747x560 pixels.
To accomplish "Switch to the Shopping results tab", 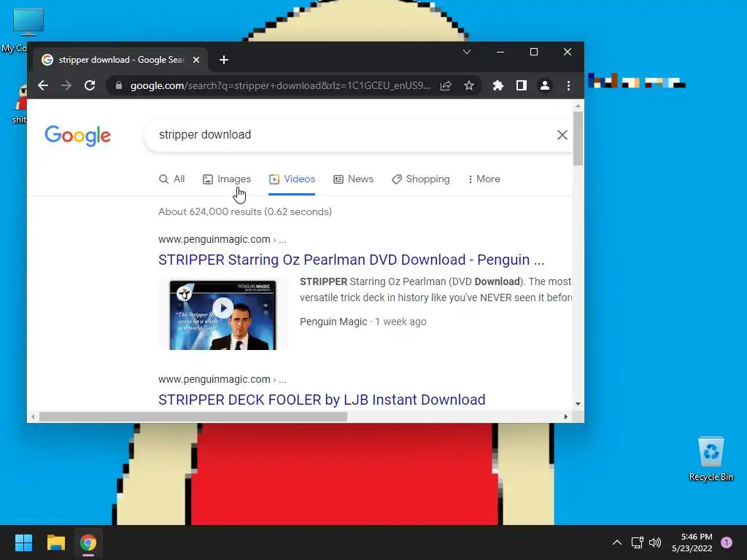I will (421, 179).
